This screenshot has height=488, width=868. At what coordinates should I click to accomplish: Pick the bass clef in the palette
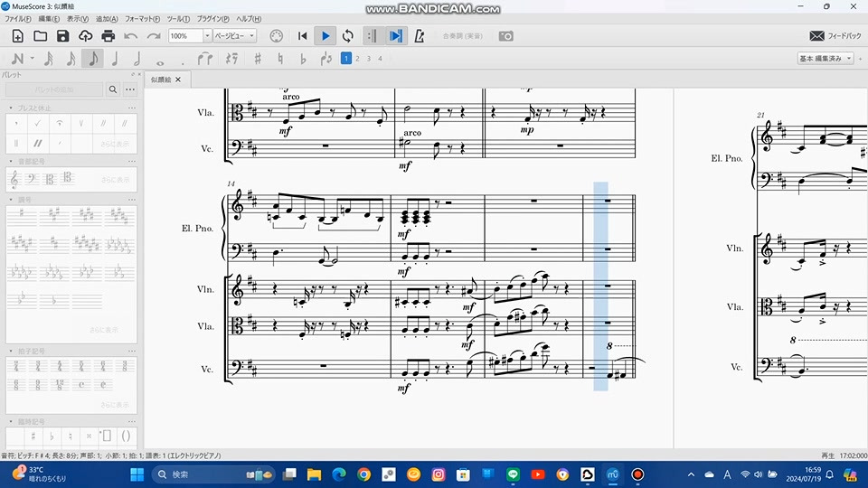point(32,179)
